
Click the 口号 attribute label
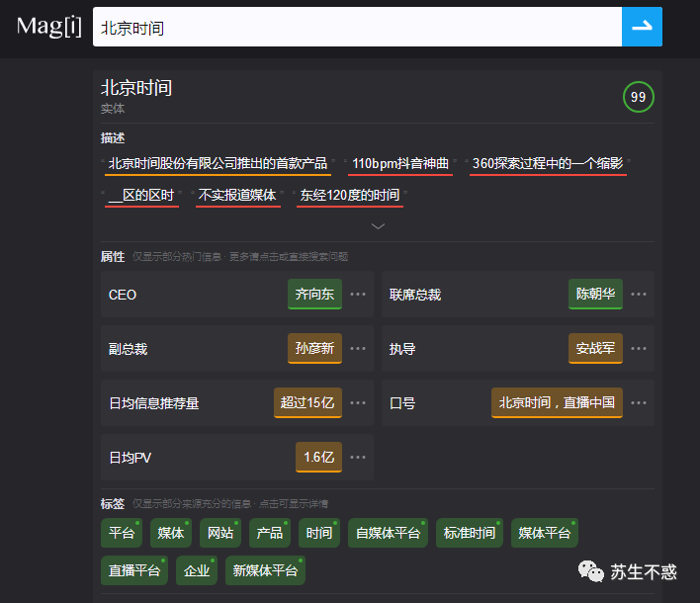(x=402, y=403)
